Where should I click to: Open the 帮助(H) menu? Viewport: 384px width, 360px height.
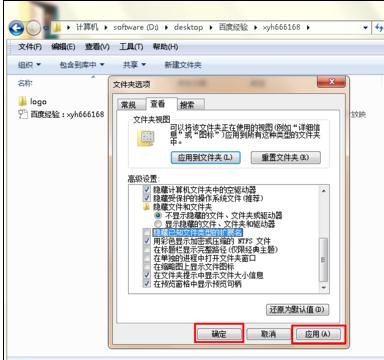pos(166,47)
